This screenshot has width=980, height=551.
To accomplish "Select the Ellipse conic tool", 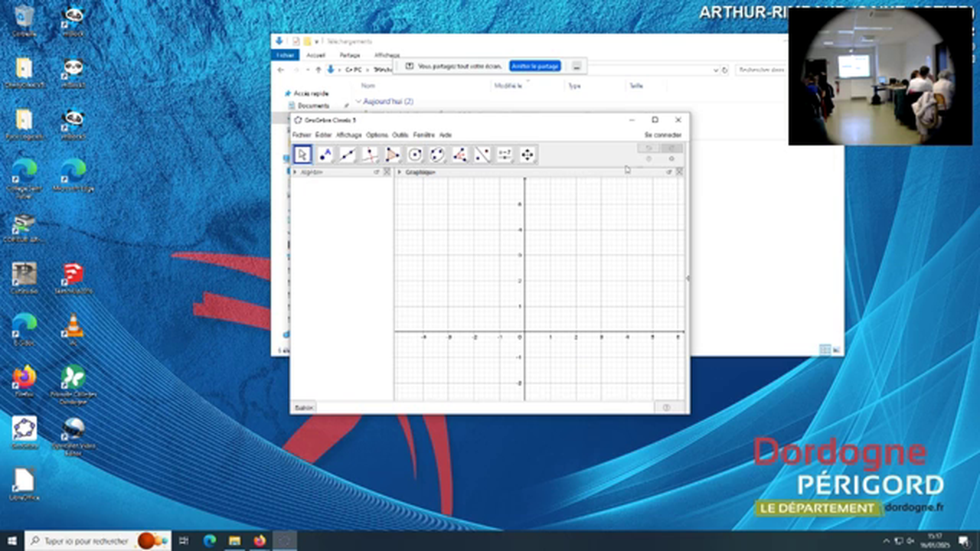I will (437, 155).
